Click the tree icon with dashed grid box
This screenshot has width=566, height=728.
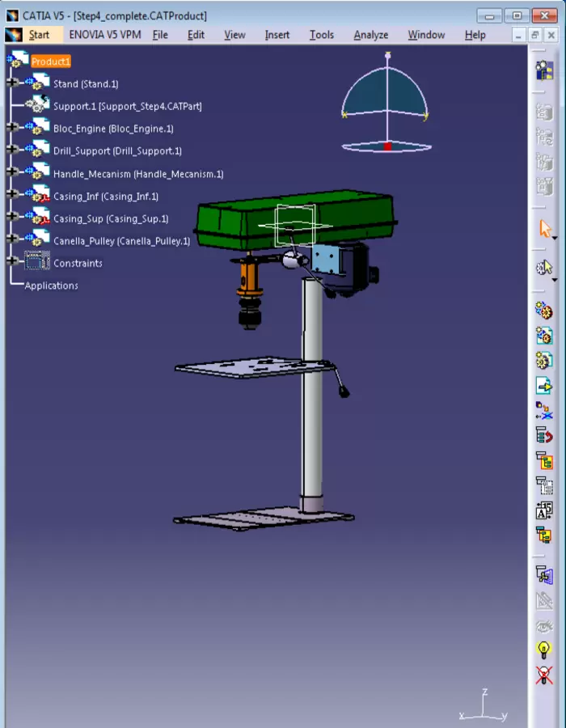tap(544, 485)
